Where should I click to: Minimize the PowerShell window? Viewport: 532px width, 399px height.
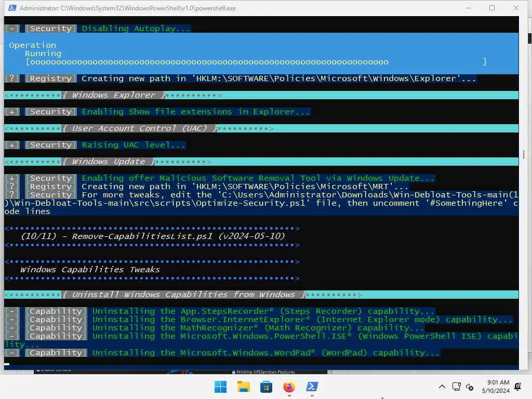pyautogui.click(x=469, y=8)
